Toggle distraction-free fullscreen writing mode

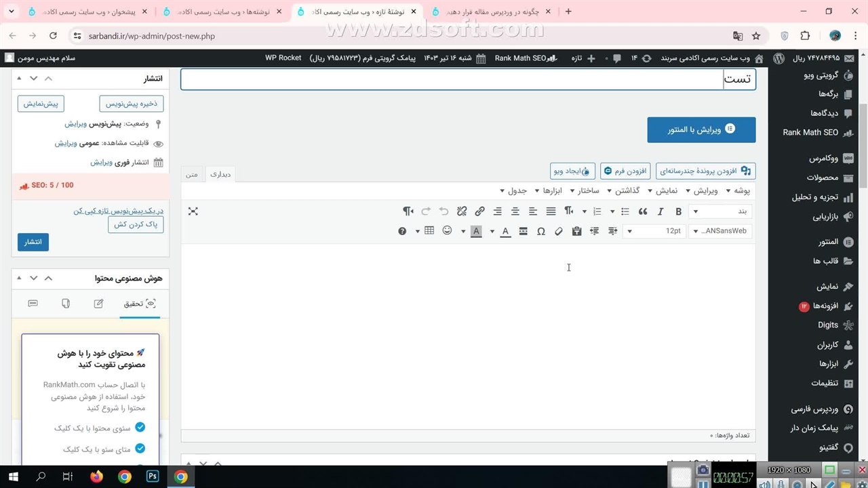tap(193, 211)
